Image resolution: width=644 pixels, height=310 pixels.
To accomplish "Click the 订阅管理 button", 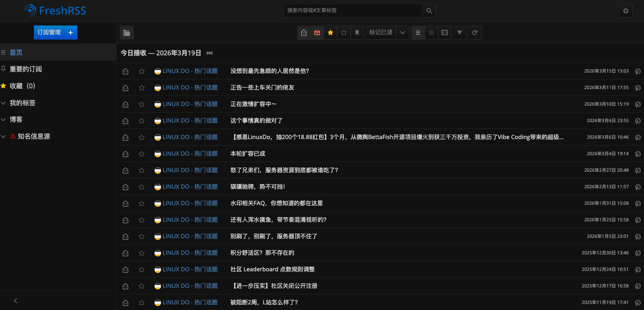I will point(49,33).
